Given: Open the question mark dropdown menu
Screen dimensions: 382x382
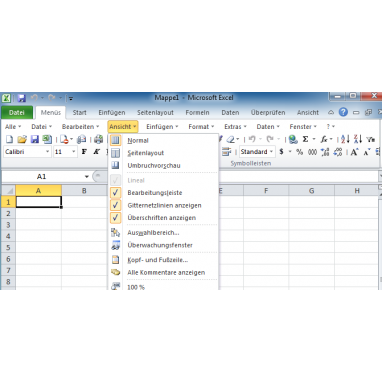Looking at the screenshot, I should click(330, 127).
